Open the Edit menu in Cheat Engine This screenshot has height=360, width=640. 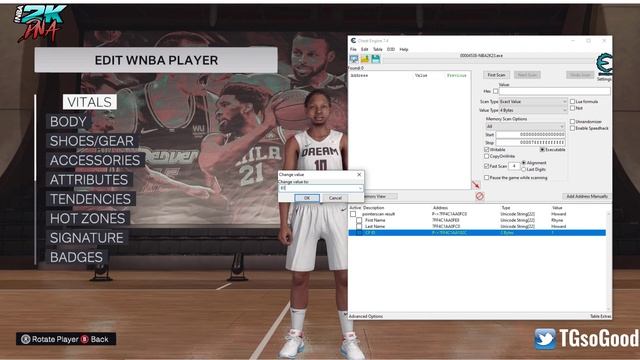coord(364,49)
